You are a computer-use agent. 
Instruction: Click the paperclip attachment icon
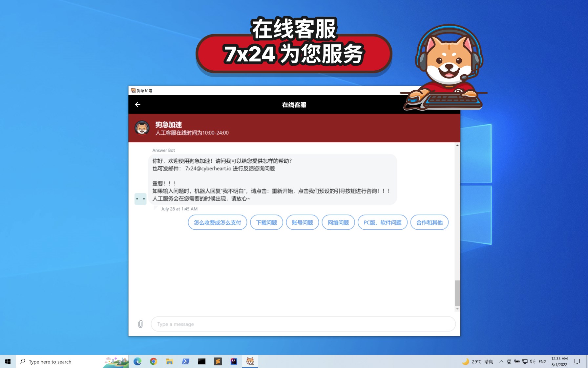pyautogui.click(x=140, y=324)
